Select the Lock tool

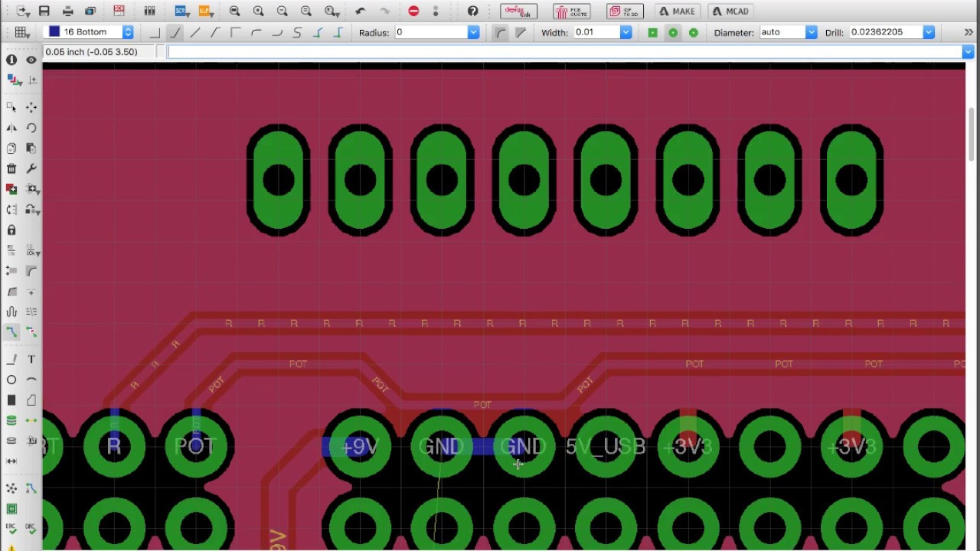11,230
